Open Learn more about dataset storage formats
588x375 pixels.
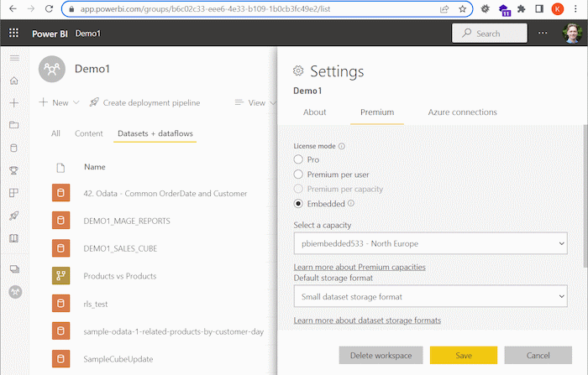pyautogui.click(x=367, y=320)
